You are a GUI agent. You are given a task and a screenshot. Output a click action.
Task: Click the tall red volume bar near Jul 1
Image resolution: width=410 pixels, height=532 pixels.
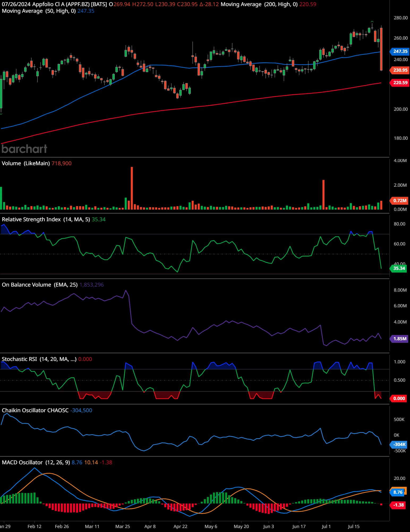pos(323,195)
